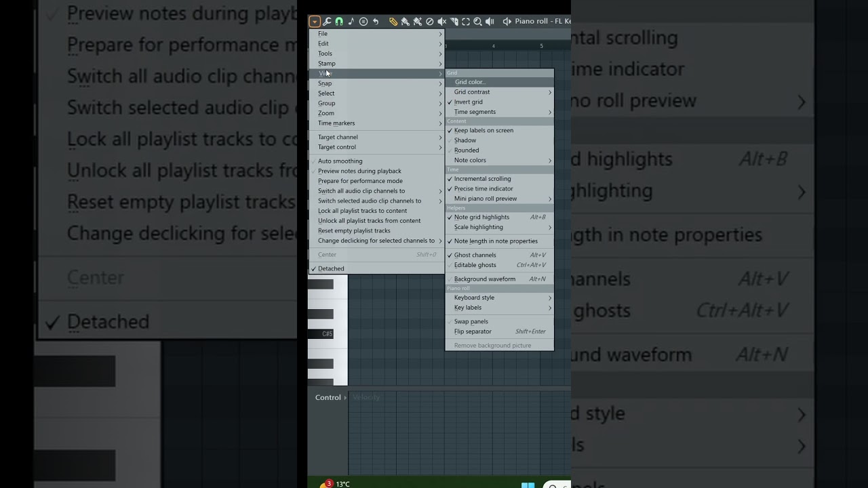Click the circled lines icon in toolbar

[x=363, y=22]
